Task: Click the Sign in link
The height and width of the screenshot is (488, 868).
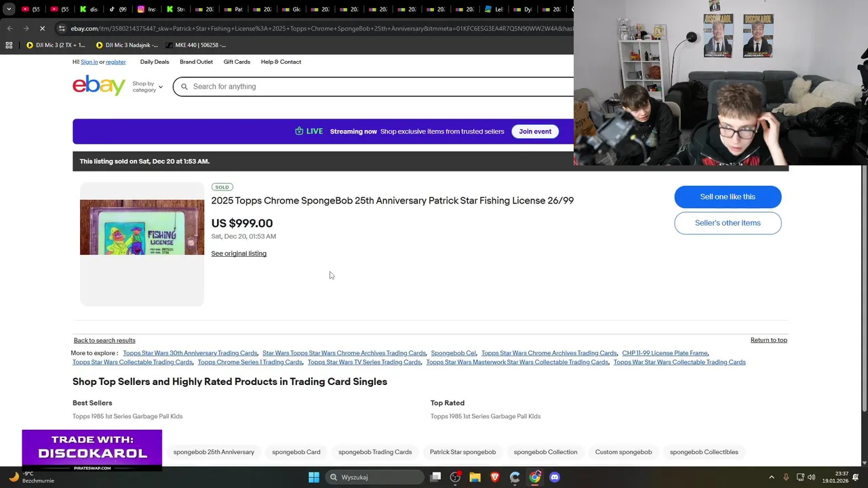Action: point(90,62)
